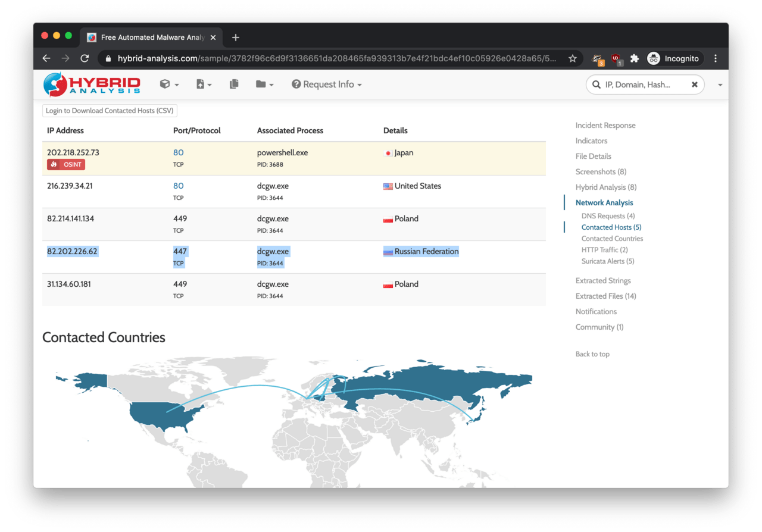Go to Indicators section

coord(592,141)
